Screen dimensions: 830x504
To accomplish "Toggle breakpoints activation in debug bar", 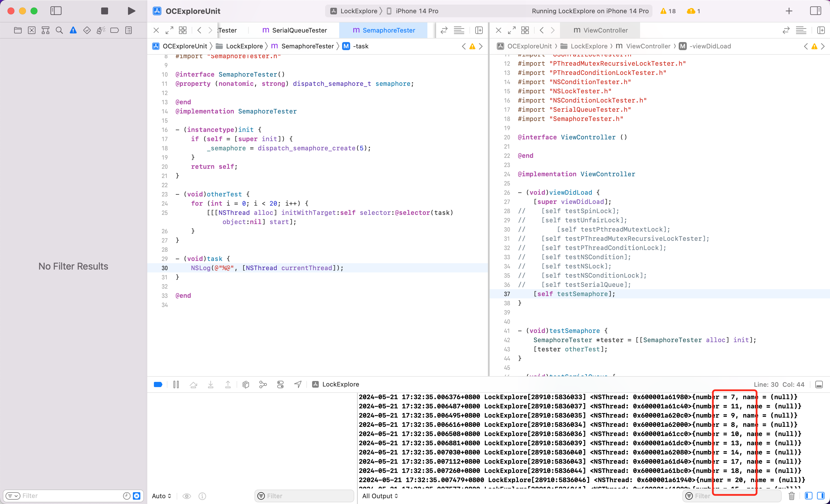I will coord(158,384).
